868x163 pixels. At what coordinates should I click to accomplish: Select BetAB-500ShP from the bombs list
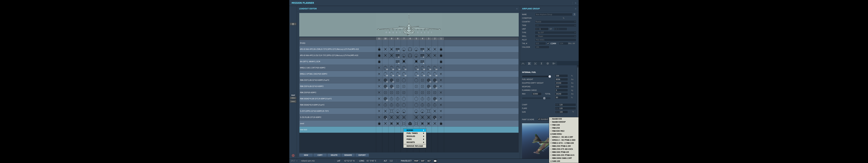click(564, 122)
